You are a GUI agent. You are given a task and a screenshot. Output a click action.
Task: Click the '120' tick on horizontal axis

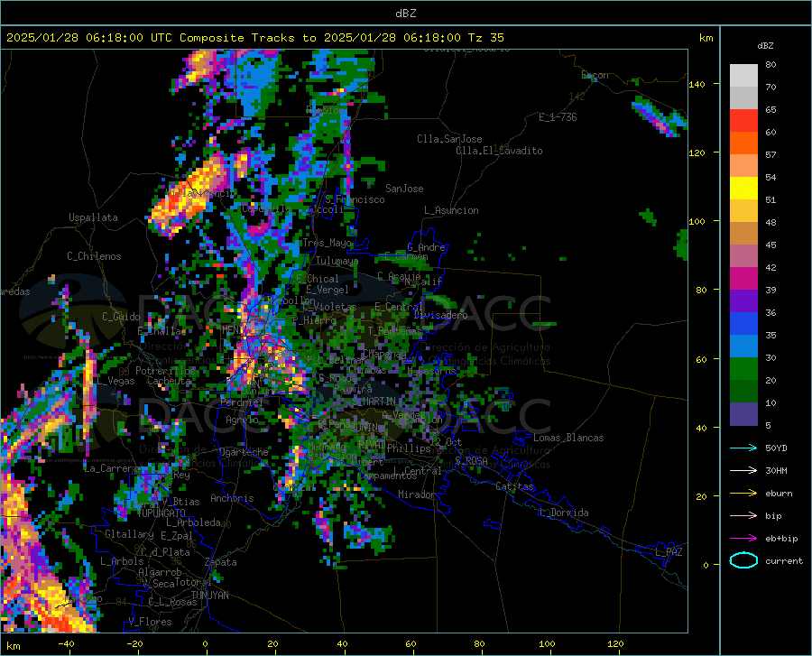pyautogui.click(x=615, y=643)
